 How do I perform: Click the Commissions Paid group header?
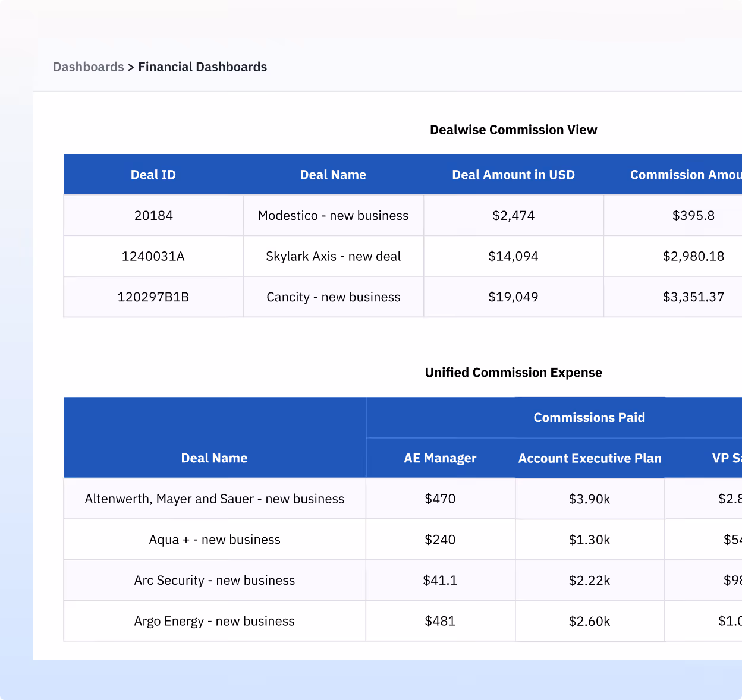pyautogui.click(x=589, y=417)
